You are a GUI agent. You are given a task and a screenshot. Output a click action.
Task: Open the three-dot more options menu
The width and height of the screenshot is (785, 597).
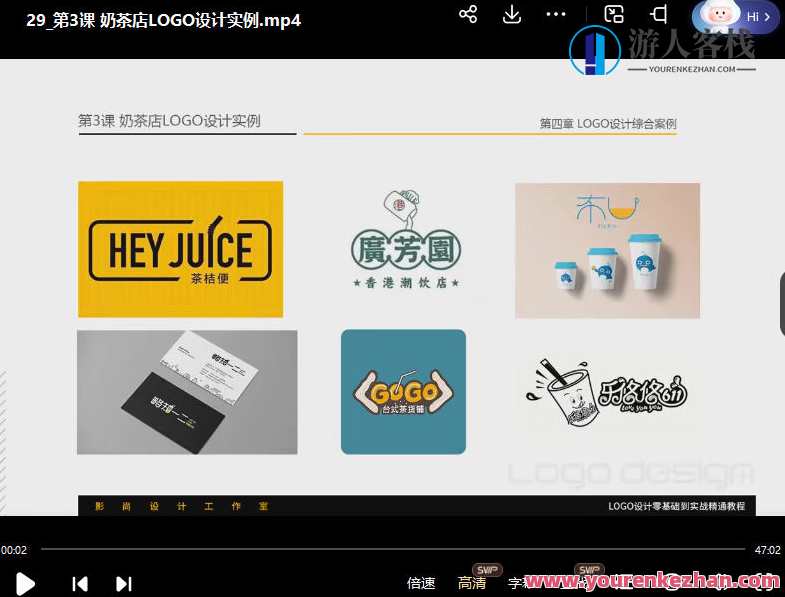pyautogui.click(x=556, y=14)
